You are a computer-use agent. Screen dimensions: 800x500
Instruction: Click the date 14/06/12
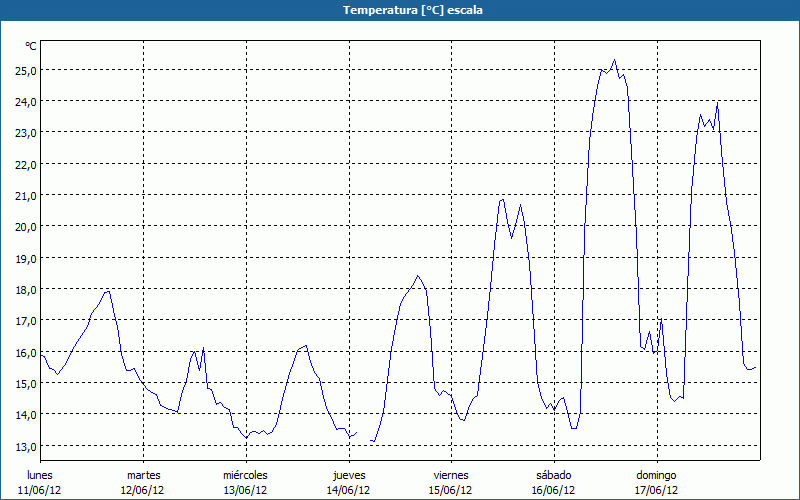(348, 490)
